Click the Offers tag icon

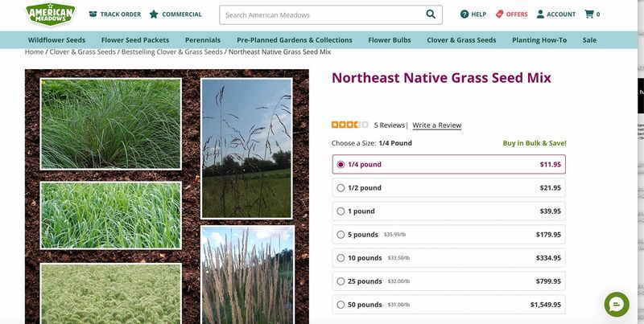[499, 14]
